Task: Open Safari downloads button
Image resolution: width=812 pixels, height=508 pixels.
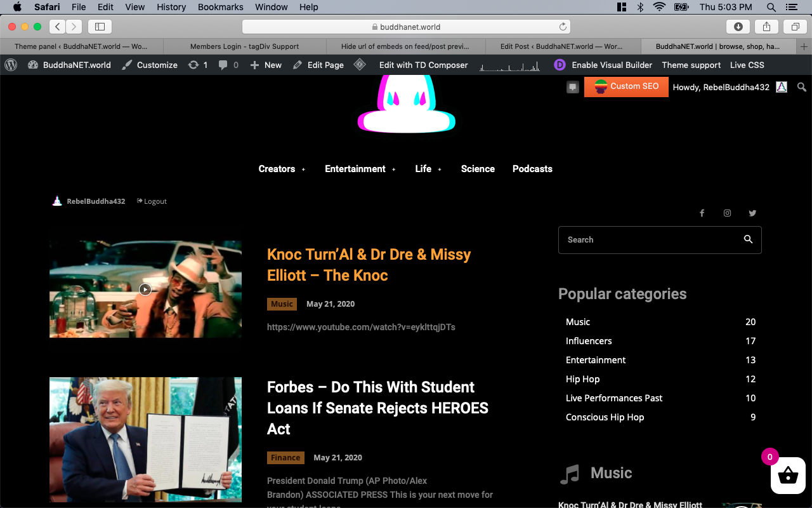Action: pos(738,26)
